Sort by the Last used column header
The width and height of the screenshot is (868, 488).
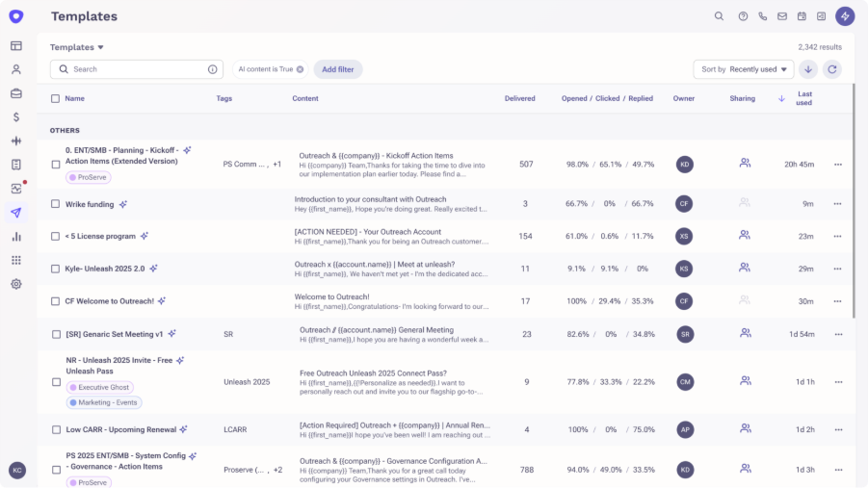804,98
